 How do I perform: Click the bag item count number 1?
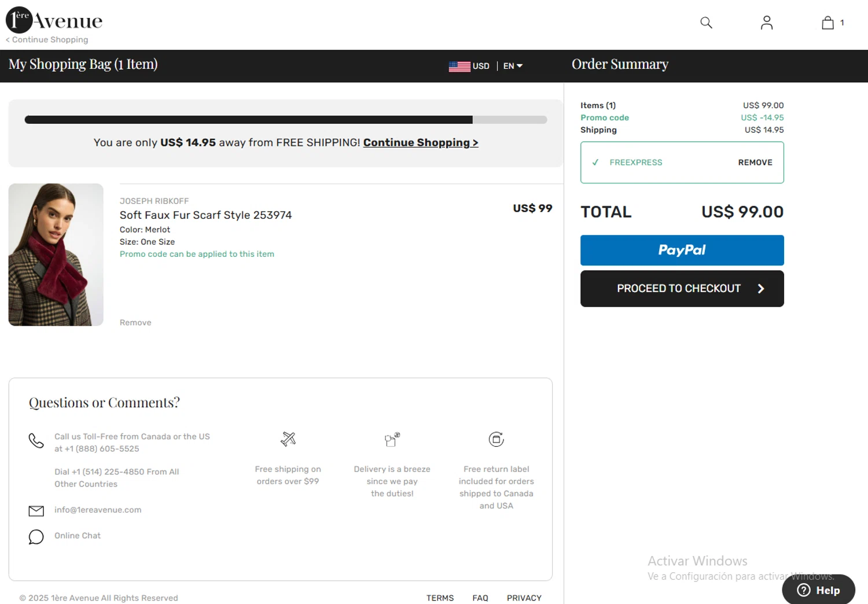pyautogui.click(x=842, y=23)
